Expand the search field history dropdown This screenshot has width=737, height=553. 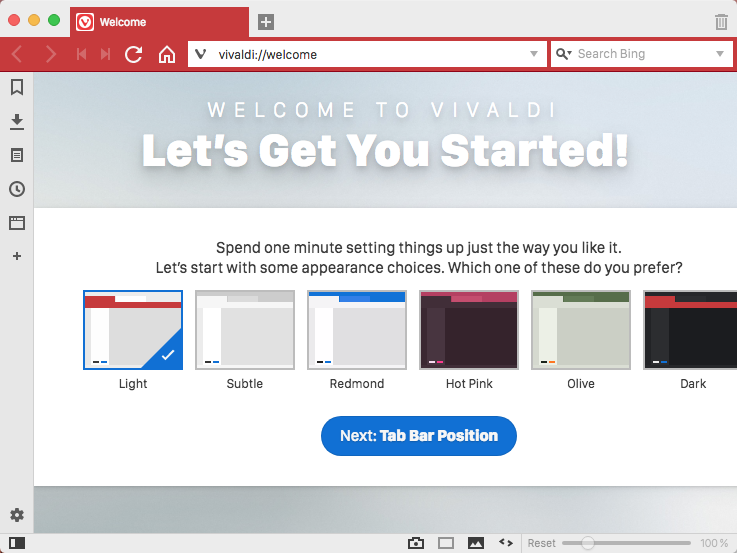tap(720, 54)
